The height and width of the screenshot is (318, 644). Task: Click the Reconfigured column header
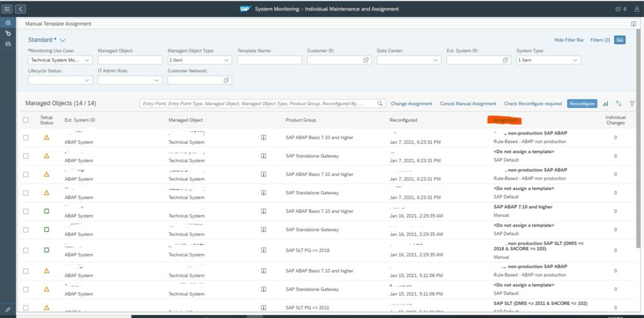click(x=403, y=120)
